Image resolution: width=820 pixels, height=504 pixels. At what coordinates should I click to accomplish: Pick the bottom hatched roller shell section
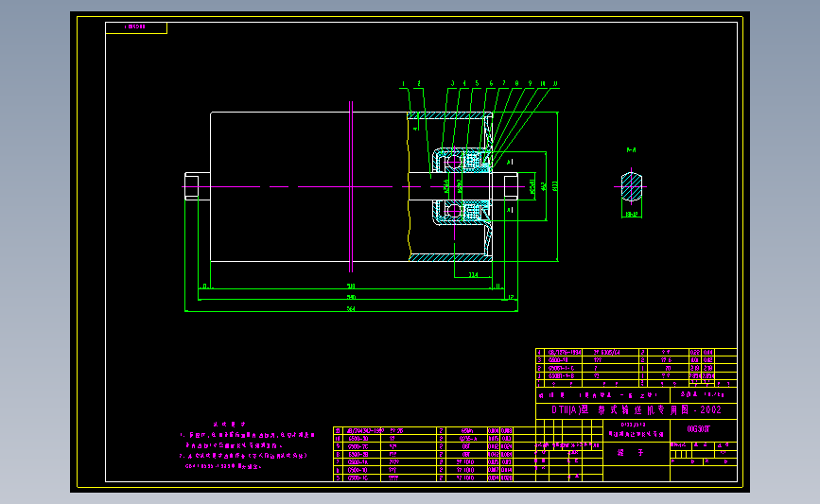pyautogui.click(x=450, y=258)
